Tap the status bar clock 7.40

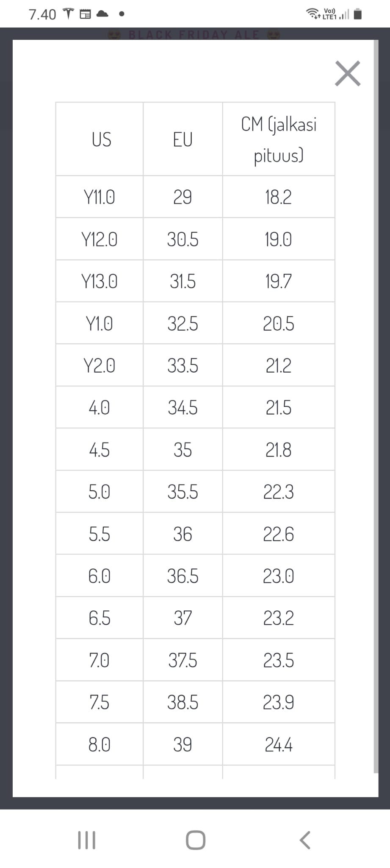click(x=42, y=14)
